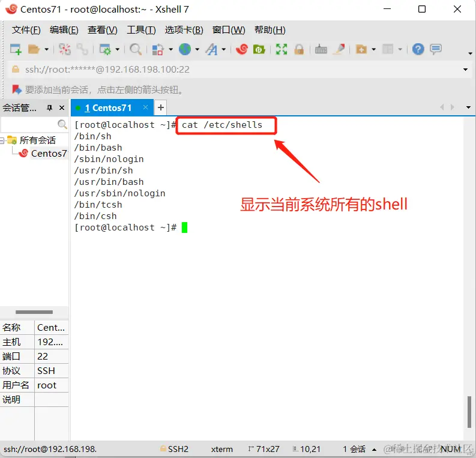Toggle full screen mode icon
The width and height of the screenshot is (476, 458).
pos(282,49)
